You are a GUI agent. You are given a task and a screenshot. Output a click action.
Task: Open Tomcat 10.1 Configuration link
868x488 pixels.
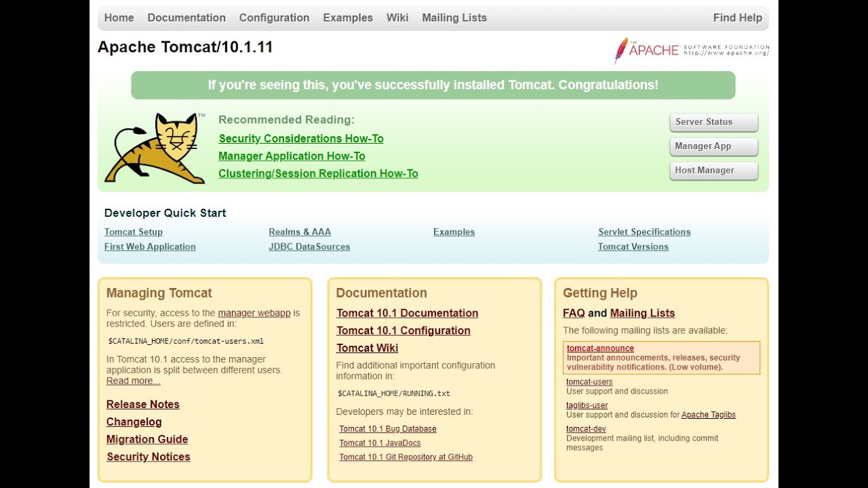tap(403, 331)
